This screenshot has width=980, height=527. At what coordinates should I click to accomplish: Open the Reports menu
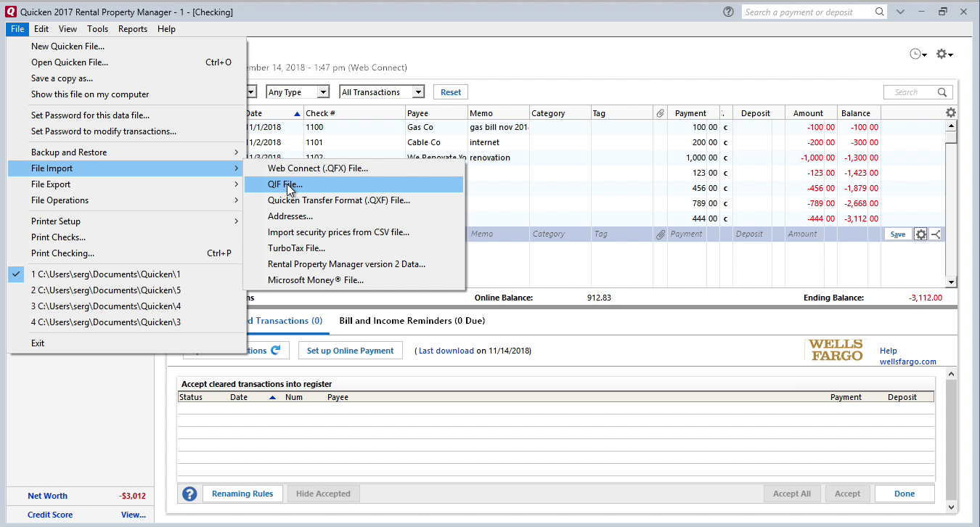click(x=133, y=29)
